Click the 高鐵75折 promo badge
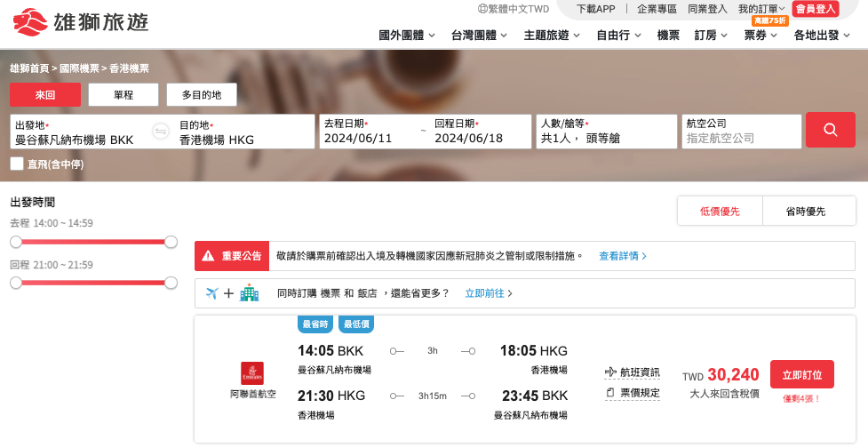Viewport: 868px width, 448px height. tap(769, 20)
